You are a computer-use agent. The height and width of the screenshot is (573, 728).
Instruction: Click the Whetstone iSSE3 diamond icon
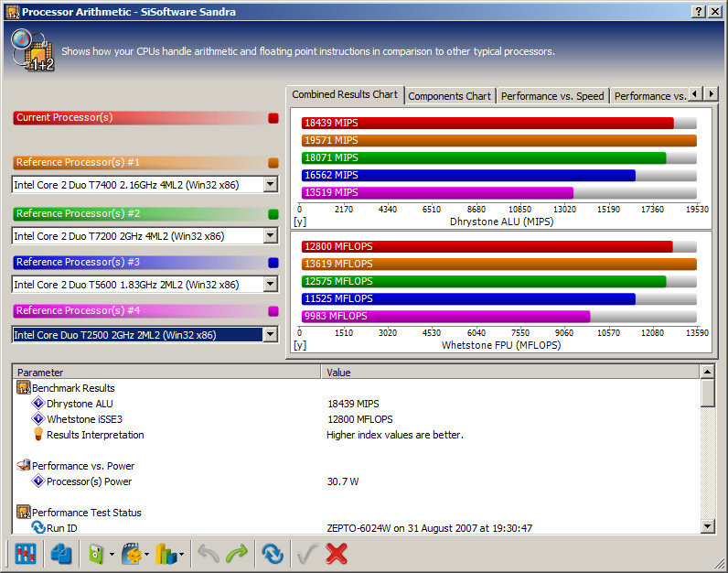pyautogui.click(x=38, y=418)
